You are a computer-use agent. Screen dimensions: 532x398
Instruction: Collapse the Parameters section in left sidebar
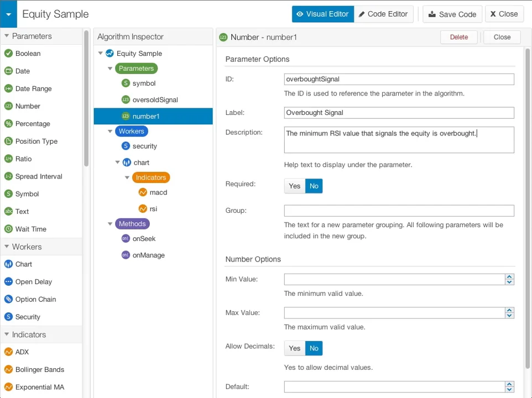[7, 35]
